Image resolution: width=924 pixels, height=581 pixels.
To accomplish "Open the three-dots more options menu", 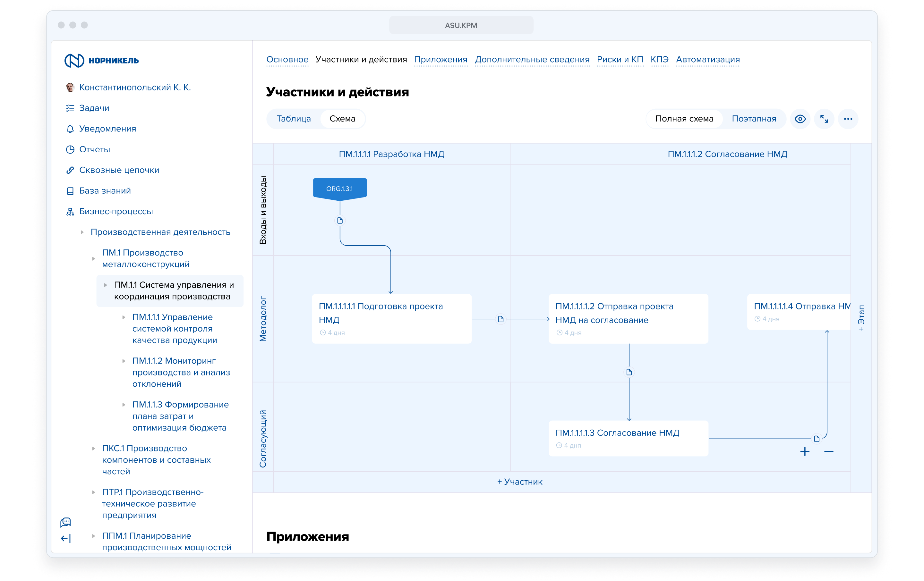I will coord(848,119).
